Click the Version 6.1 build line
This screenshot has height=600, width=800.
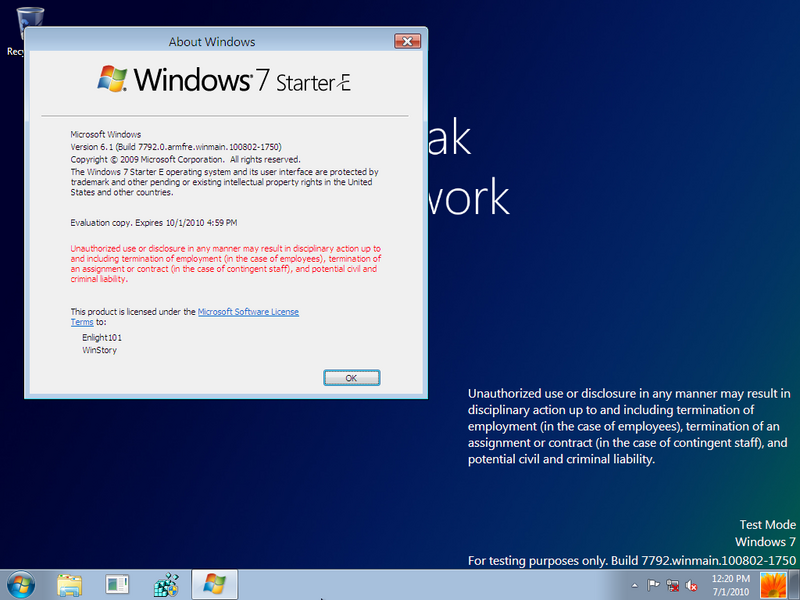click(176, 147)
